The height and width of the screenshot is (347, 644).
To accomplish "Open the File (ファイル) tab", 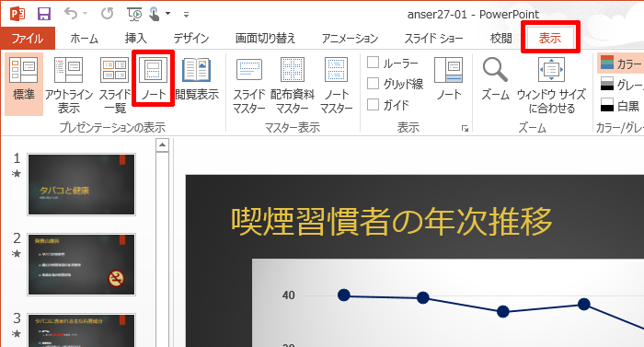I will click(x=27, y=39).
